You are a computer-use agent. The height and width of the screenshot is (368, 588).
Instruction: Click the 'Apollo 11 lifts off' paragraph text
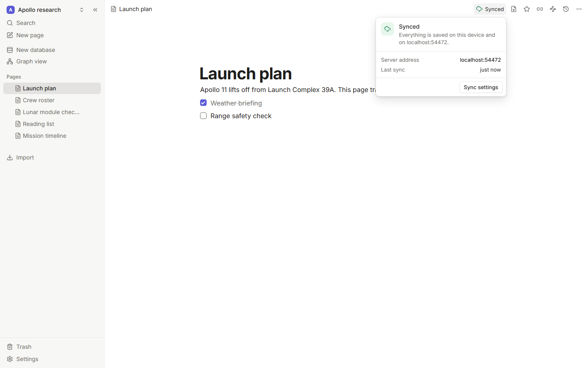coord(287,90)
